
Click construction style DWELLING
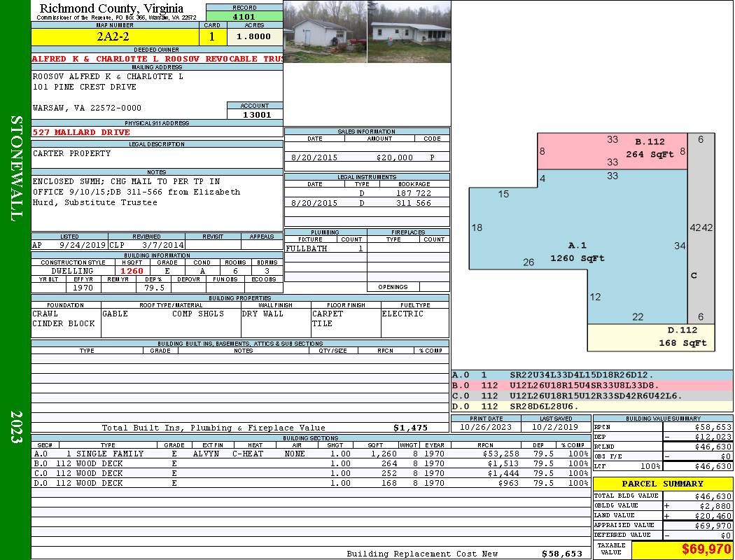click(x=72, y=272)
